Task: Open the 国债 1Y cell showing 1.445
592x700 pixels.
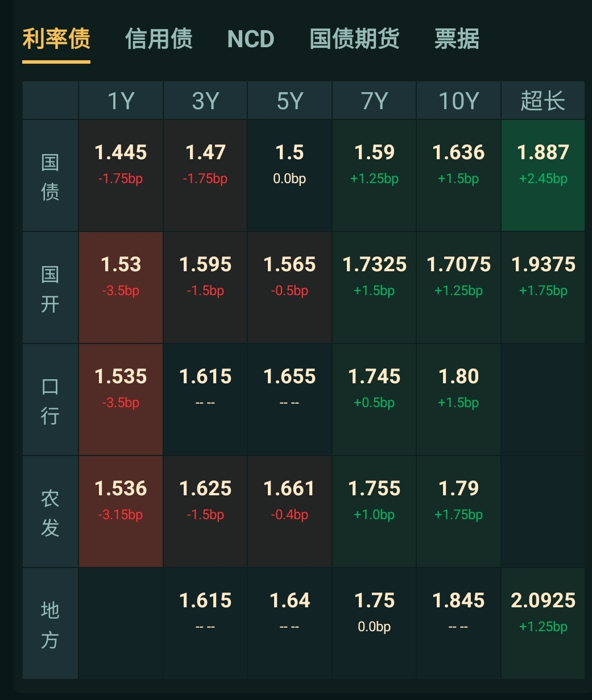Action: (x=121, y=163)
